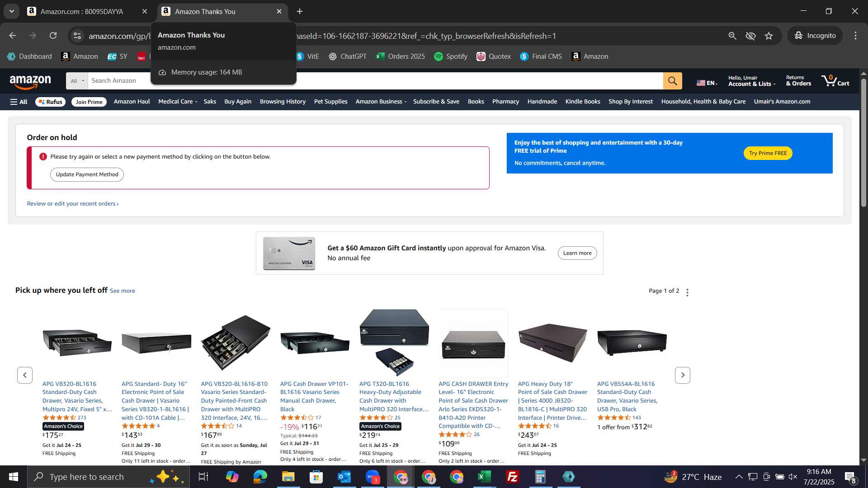Open the tab search dropdown arrow
868x488 pixels.
tap(12, 11)
